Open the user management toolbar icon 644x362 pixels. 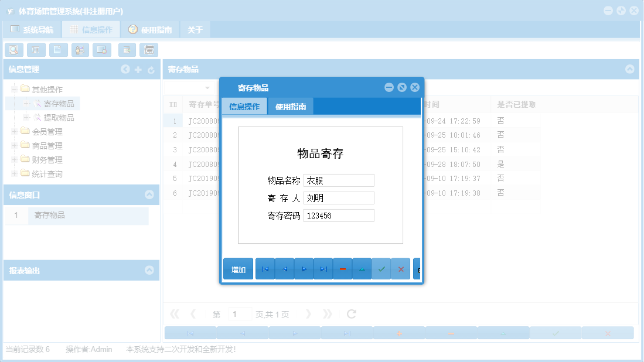(x=80, y=50)
